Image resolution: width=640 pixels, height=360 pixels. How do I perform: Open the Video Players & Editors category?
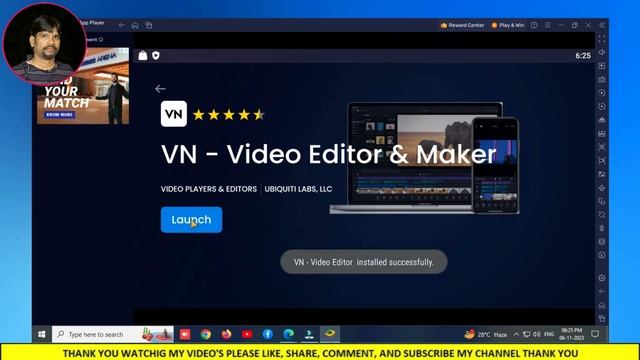tap(209, 189)
